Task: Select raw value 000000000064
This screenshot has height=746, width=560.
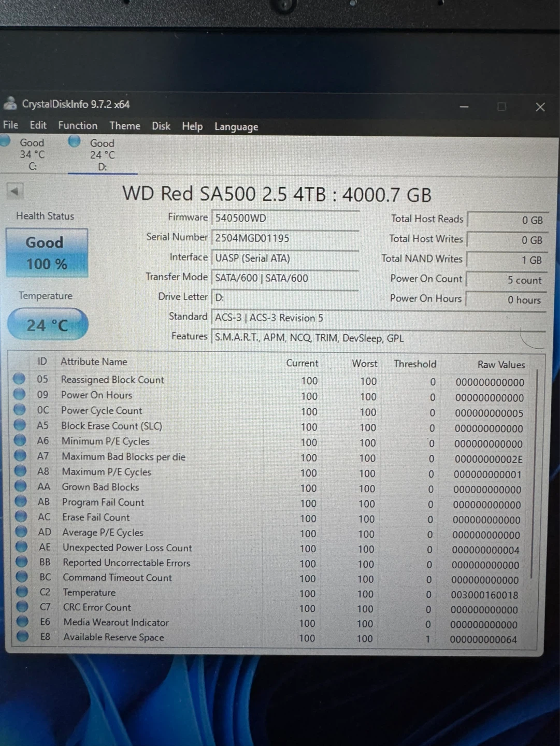Action: point(483,640)
